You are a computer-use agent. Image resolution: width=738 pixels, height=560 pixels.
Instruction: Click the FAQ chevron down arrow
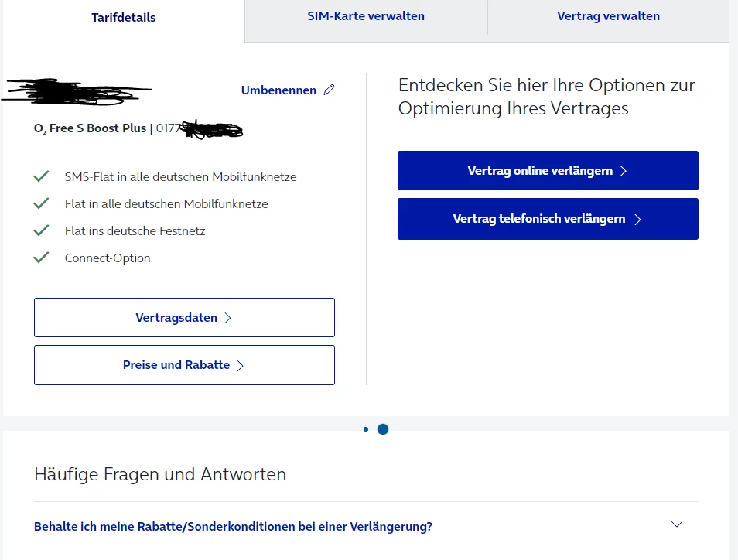(677, 524)
